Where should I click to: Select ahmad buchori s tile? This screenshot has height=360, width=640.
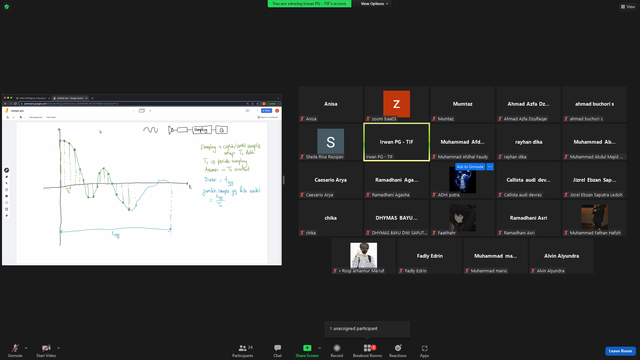click(594, 104)
